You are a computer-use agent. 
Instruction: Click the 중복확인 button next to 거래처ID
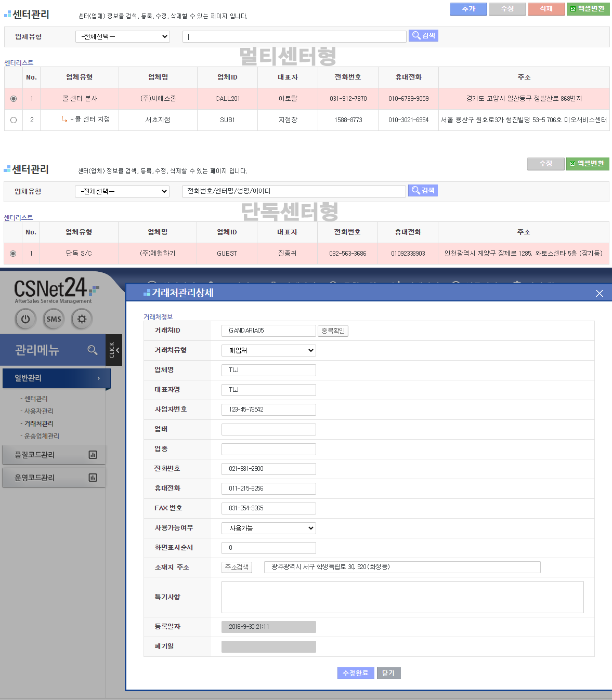(333, 331)
